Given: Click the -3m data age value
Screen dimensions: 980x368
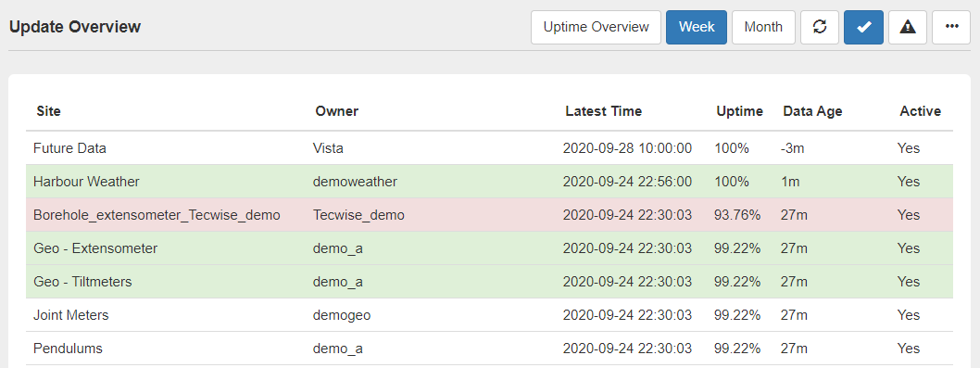Looking at the screenshot, I should [793, 148].
